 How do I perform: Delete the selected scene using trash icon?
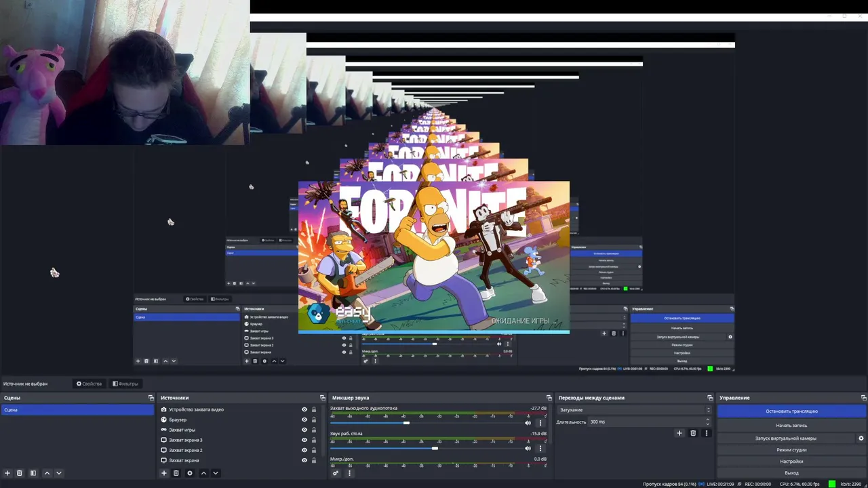pyautogui.click(x=20, y=473)
